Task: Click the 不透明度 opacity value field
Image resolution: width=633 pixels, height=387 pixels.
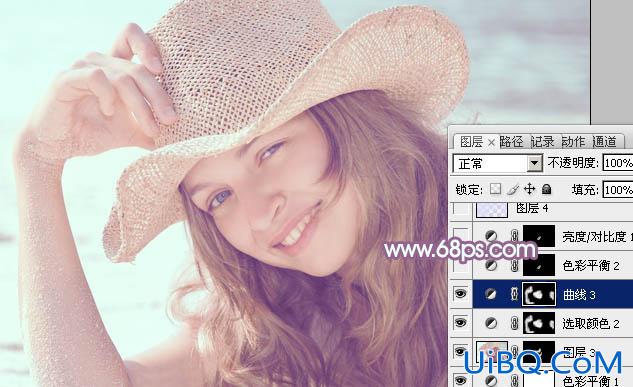Action: pos(618,163)
